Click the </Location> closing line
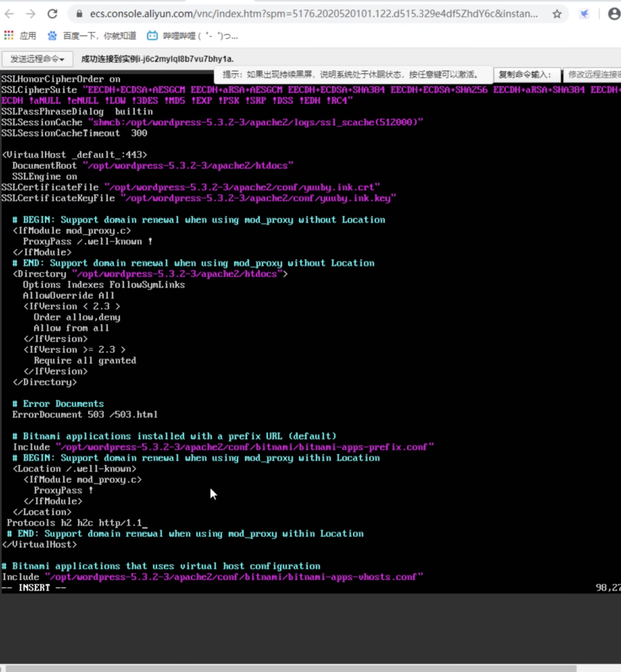 [x=42, y=512]
